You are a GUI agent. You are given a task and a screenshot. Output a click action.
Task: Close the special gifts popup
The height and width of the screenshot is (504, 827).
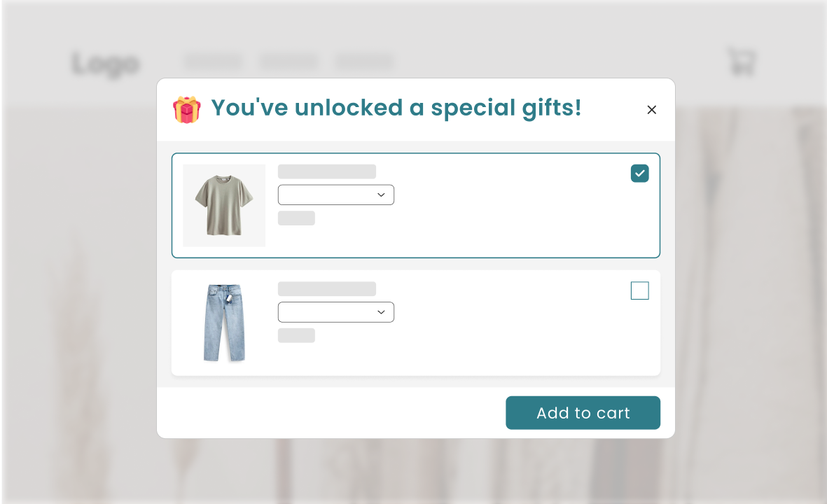[651, 110]
